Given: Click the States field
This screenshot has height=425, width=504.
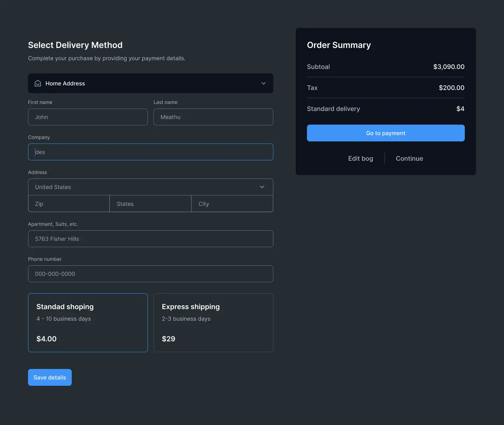Looking at the screenshot, I should (x=150, y=204).
